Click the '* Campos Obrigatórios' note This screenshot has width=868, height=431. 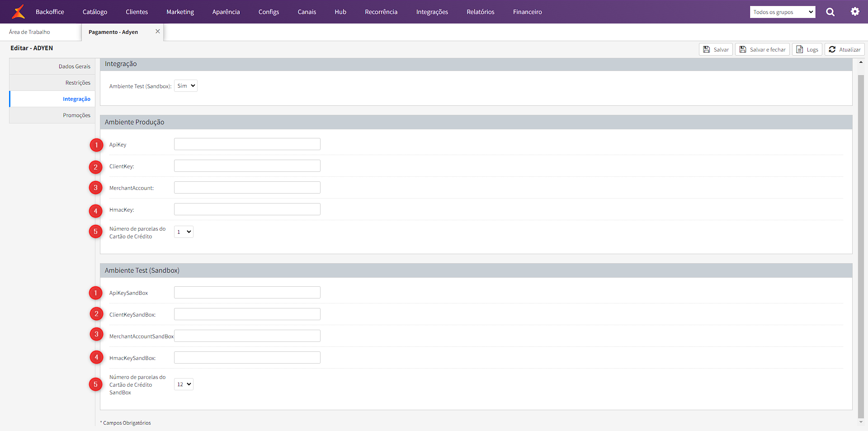point(126,423)
